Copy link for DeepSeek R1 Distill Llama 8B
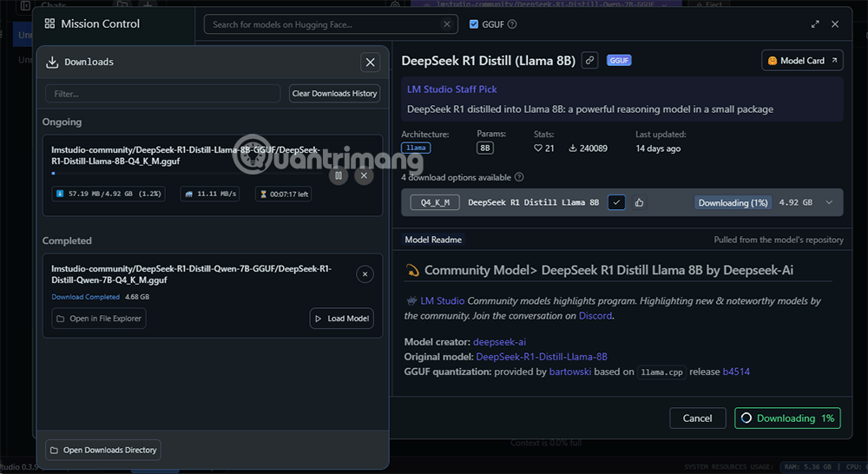Image resolution: width=868 pixels, height=474 pixels. (x=590, y=61)
